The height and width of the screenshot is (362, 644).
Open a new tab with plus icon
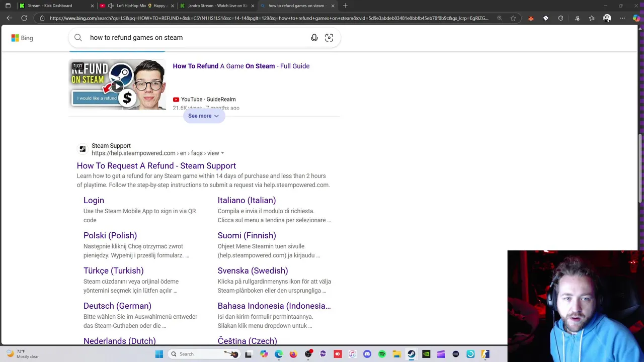[345, 6]
